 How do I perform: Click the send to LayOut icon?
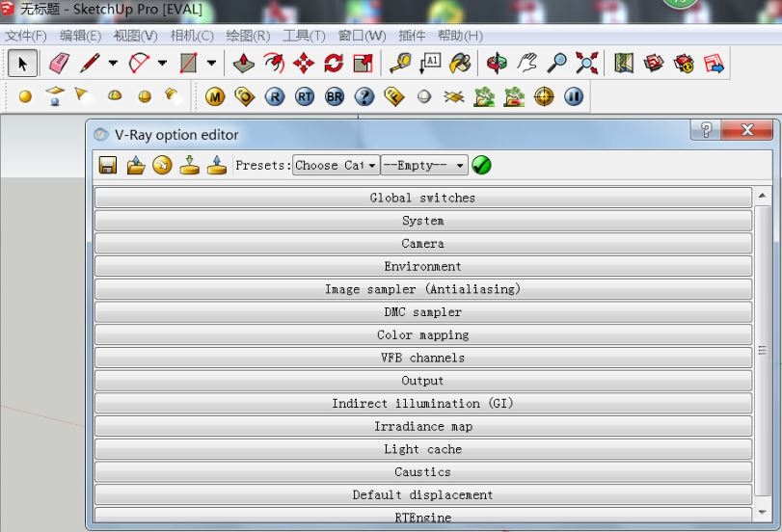click(714, 64)
